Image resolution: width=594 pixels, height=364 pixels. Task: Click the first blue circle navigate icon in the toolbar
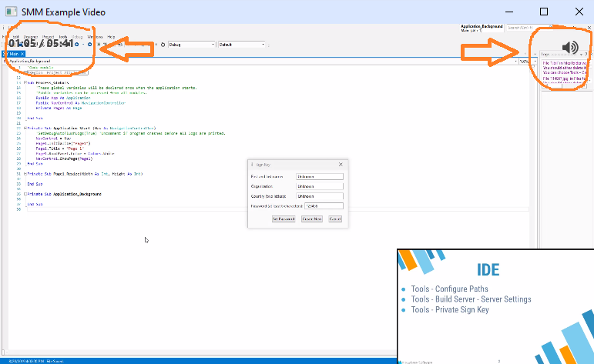77,45
